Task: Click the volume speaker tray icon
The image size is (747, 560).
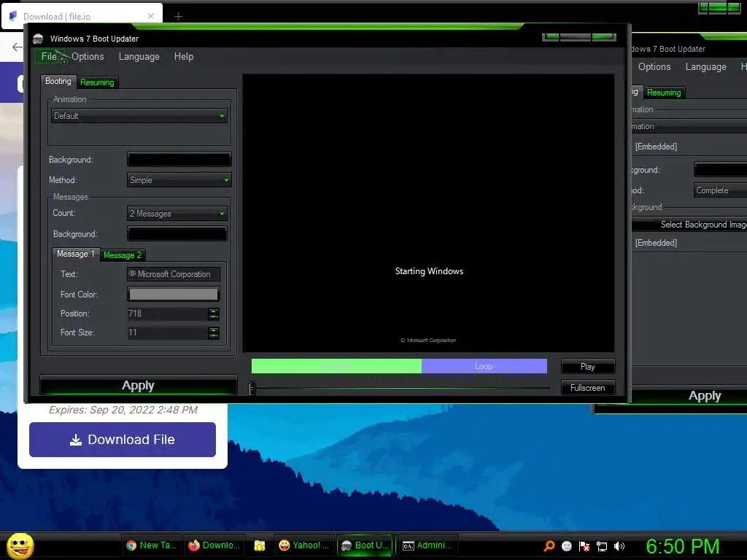Action: pos(619,546)
